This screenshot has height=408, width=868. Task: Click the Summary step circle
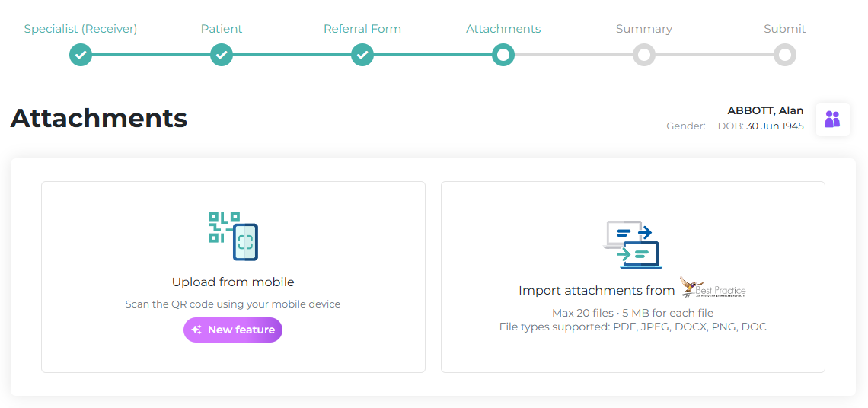[644, 55]
